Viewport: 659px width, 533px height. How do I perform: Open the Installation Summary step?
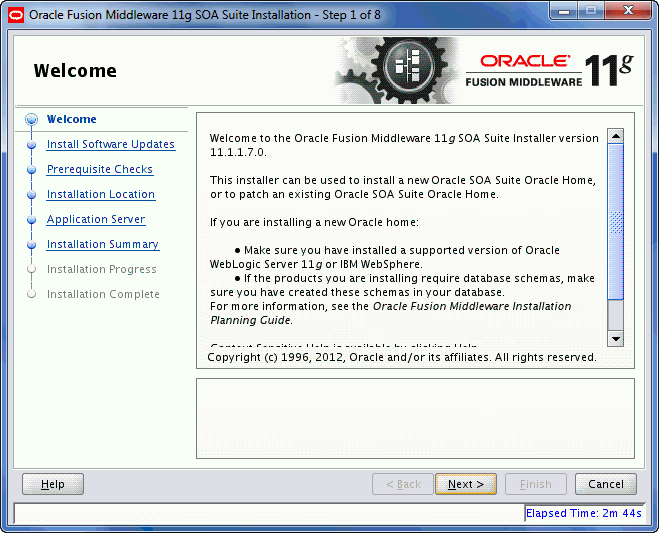102,245
